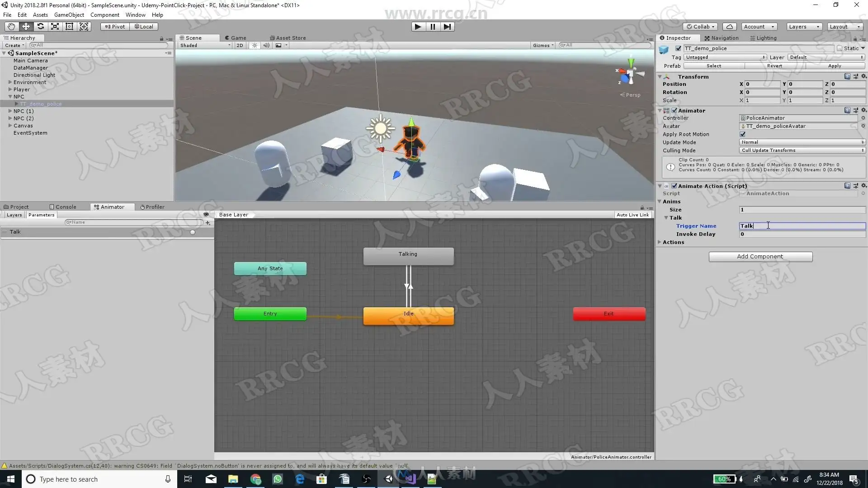Select the Move tool in the toolbar
Image resolution: width=868 pixels, height=488 pixels.
click(x=26, y=27)
